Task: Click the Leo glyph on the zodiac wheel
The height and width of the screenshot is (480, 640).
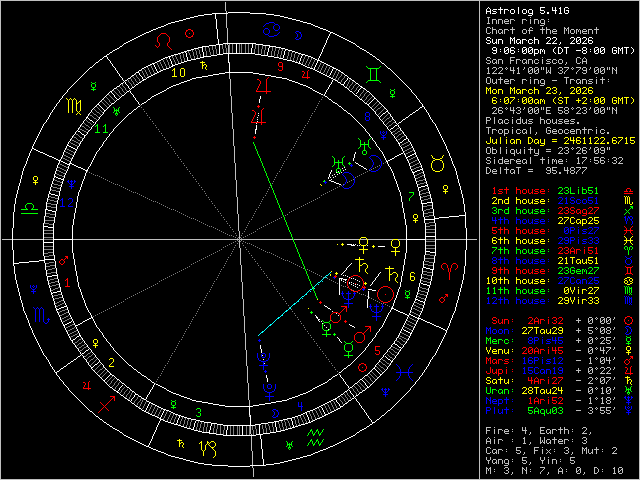Action: 165,41
